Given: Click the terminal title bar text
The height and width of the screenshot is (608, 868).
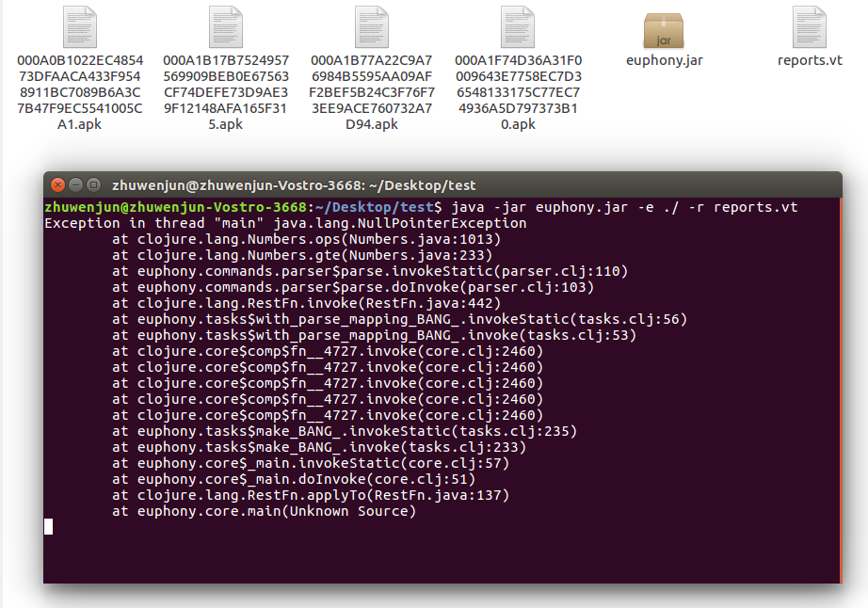Looking at the screenshot, I should (x=294, y=185).
